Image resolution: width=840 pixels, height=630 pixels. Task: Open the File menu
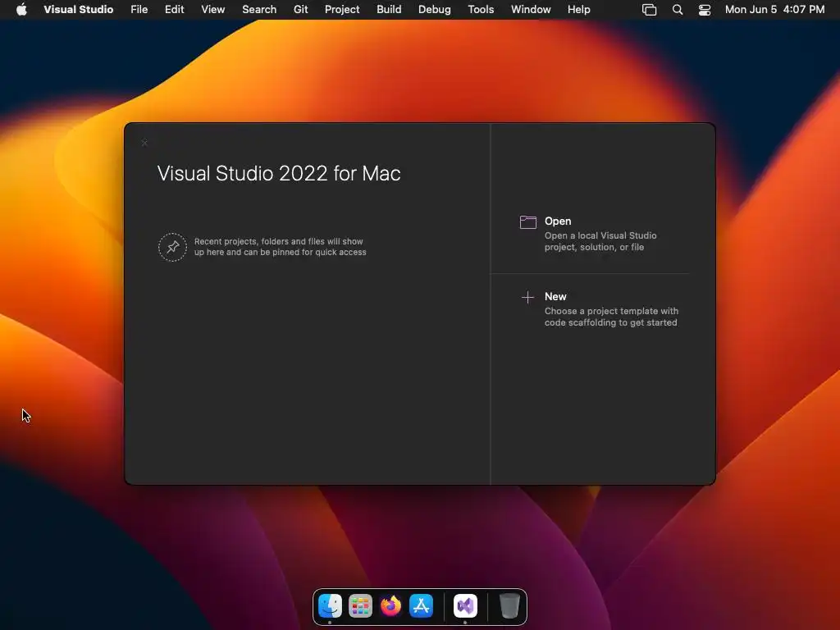click(139, 10)
